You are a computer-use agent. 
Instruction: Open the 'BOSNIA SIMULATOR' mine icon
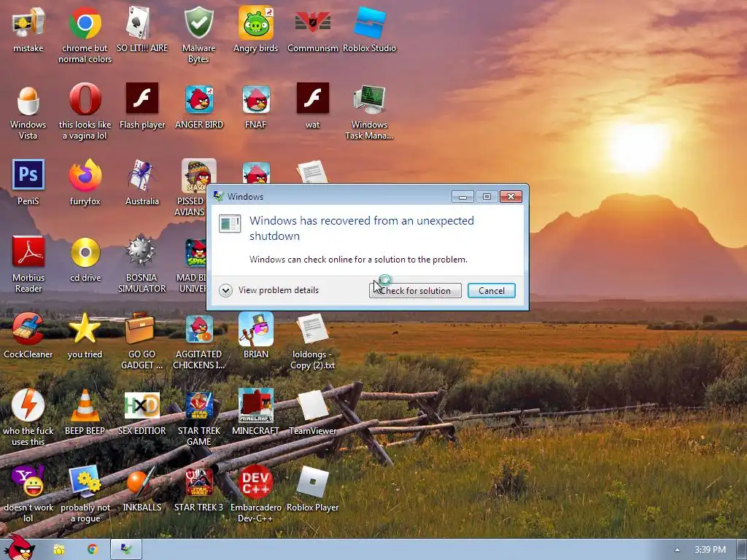pos(142,252)
